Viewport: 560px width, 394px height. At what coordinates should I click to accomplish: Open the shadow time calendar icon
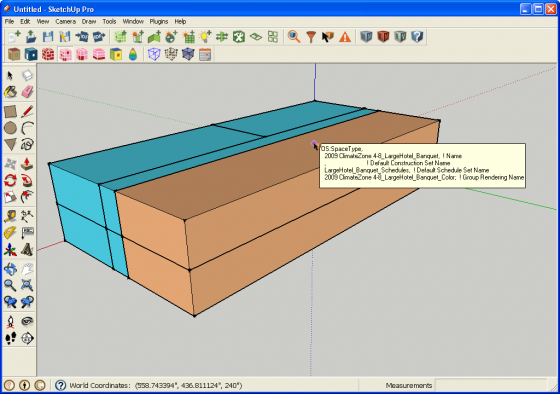point(205,54)
